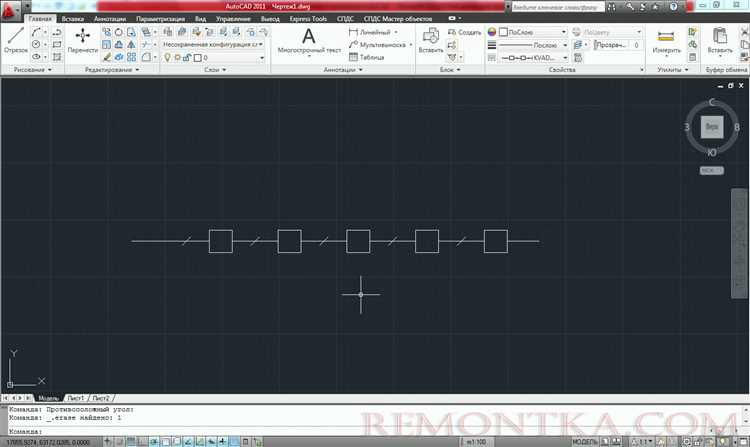Click the Линейный dimension tool
Viewport: 750px width, 447px height.
click(x=370, y=32)
